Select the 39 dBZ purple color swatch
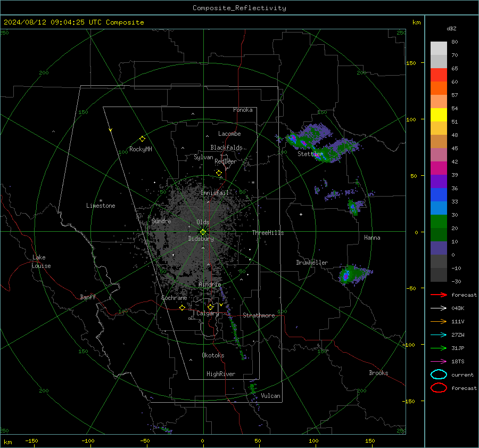This screenshot has height=448, width=479. click(439, 181)
